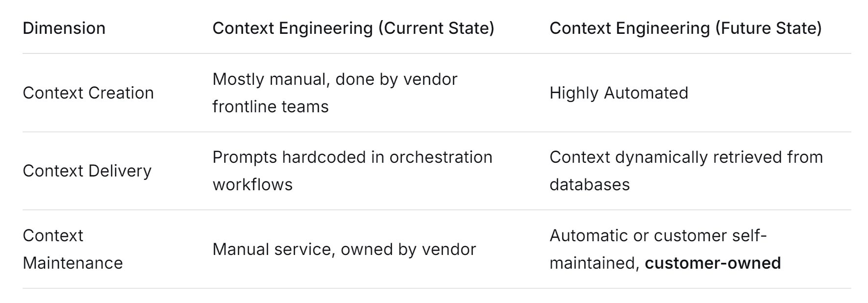Click the Manual service, owned by vendor cell

point(344,249)
